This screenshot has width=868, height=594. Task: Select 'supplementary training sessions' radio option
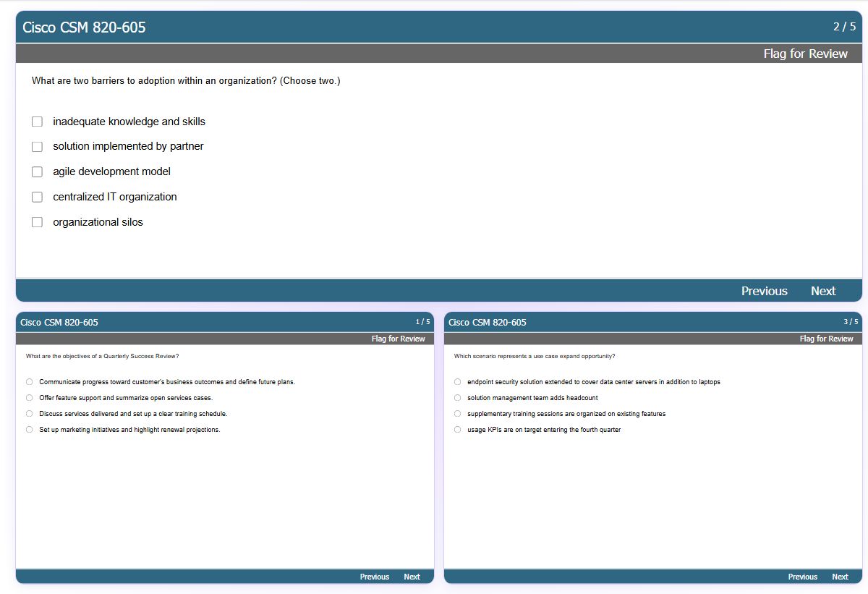click(458, 414)
